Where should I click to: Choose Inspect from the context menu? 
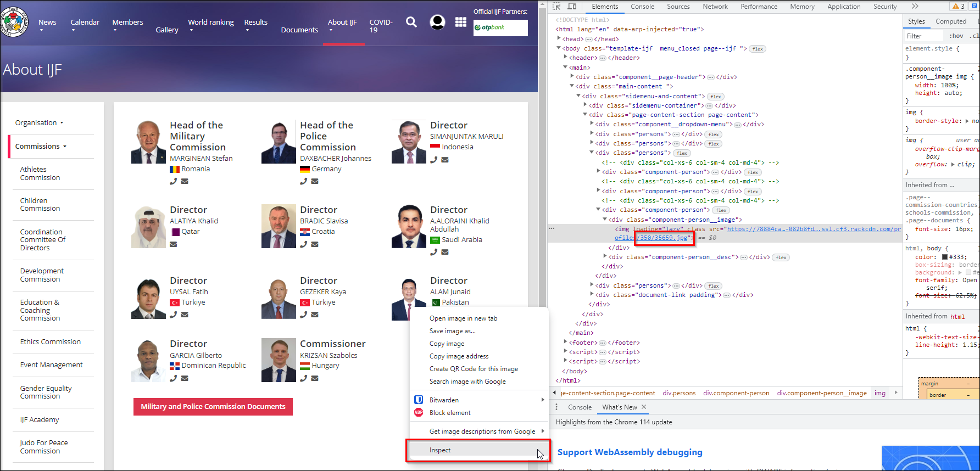tap(440, 450)
